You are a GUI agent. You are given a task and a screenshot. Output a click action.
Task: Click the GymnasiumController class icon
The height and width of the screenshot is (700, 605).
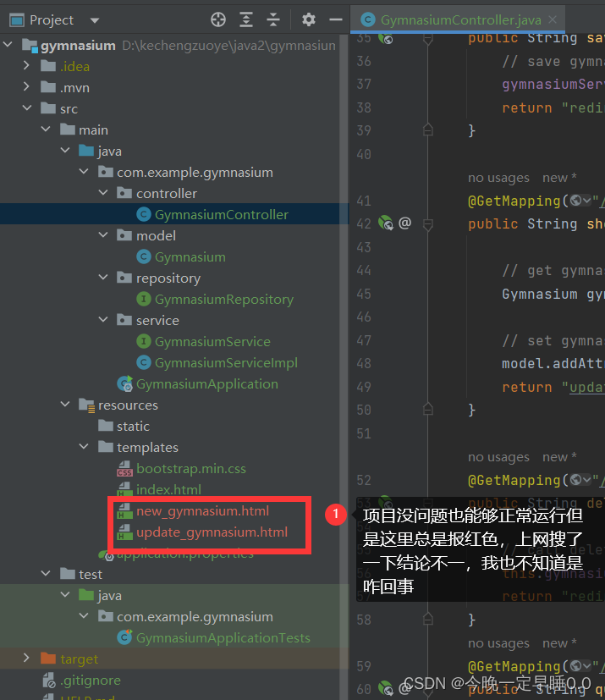pyautogui.click(x=143, y=215)
